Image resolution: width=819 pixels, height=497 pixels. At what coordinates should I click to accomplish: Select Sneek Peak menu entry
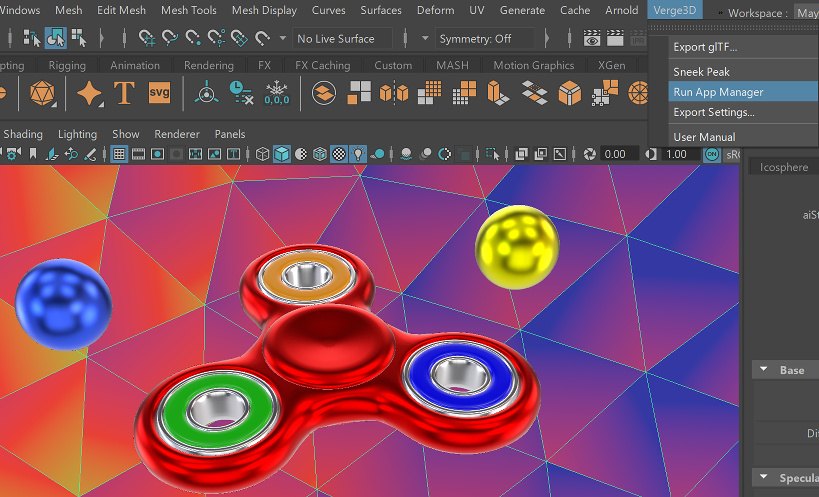tap(743, 72)
